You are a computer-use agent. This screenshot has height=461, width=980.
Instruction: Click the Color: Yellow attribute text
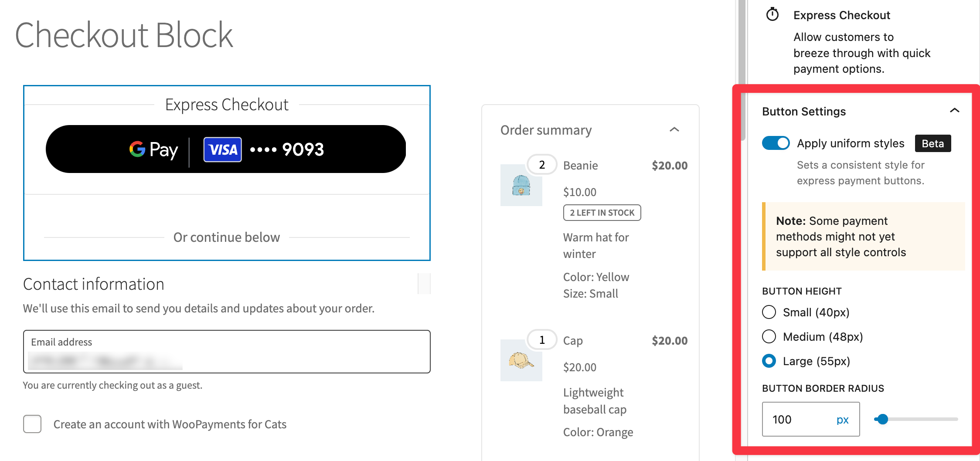[596, 277]
